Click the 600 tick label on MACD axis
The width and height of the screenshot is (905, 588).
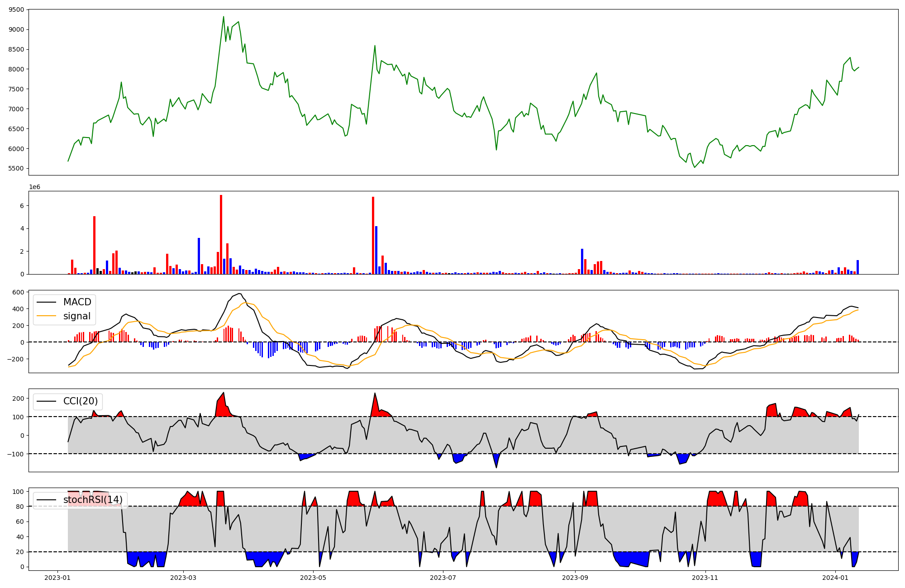(x=18, y=293)
